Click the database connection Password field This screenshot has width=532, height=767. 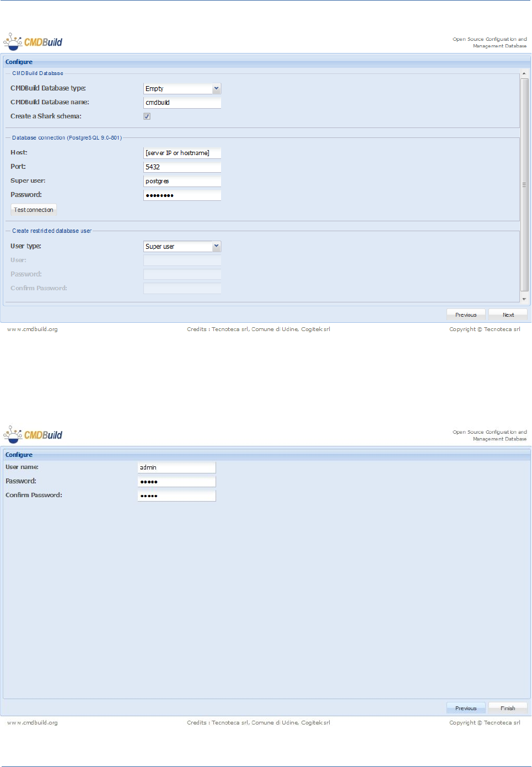pyautogui.click(x=182, y=195)
